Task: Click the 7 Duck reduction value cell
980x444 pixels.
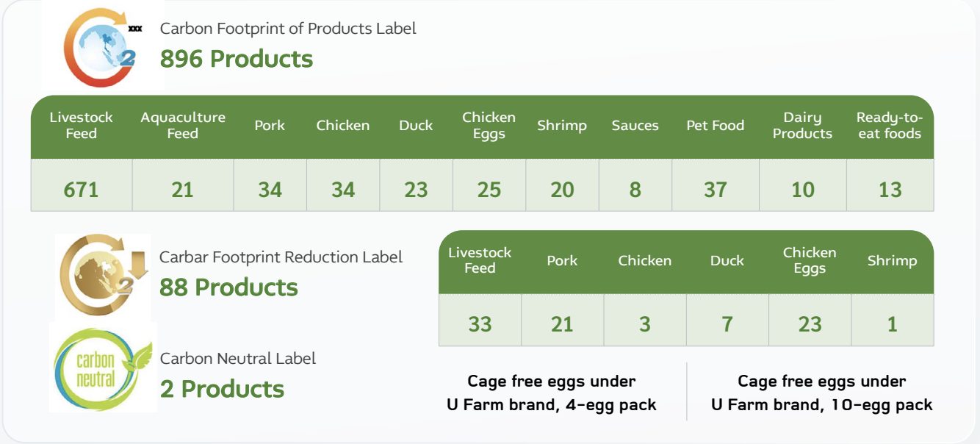Action: coord(727,324)
